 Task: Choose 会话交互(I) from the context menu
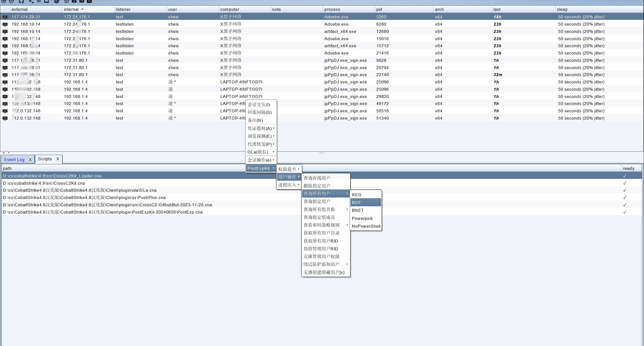tap(261, 105)
